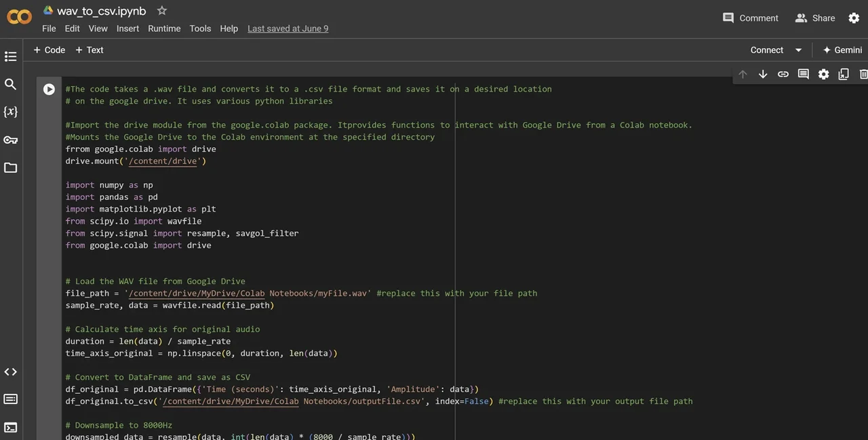The width and height of the screenshot is (868, 440).
Task: Click the 'duration = len(data) / sample_rate' line
Action: click(148, 341)
